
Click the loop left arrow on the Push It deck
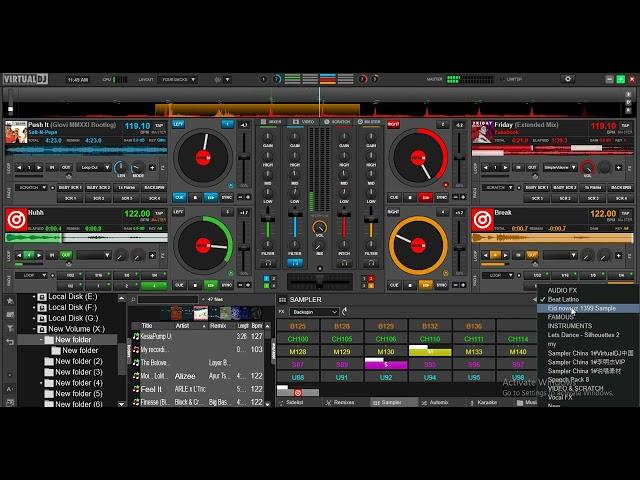pyautogui.click(x=19, y=168)
